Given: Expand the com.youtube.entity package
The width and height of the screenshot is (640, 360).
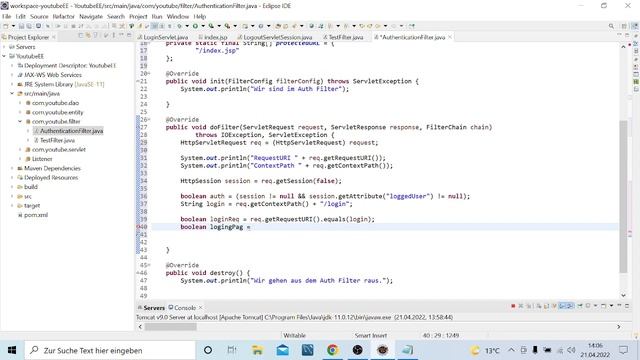Looking at the screenshot, I should coord(20,112).
